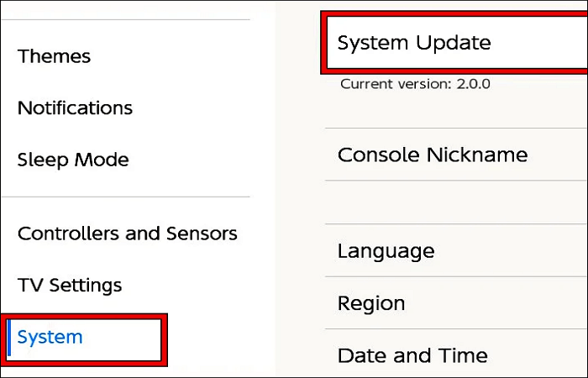Select the Region option

click(x=371, y=302)
